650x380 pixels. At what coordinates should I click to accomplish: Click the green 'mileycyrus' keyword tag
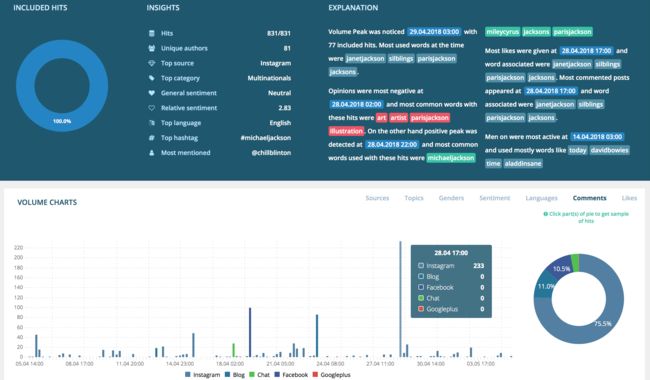click(x=502, y=32)
